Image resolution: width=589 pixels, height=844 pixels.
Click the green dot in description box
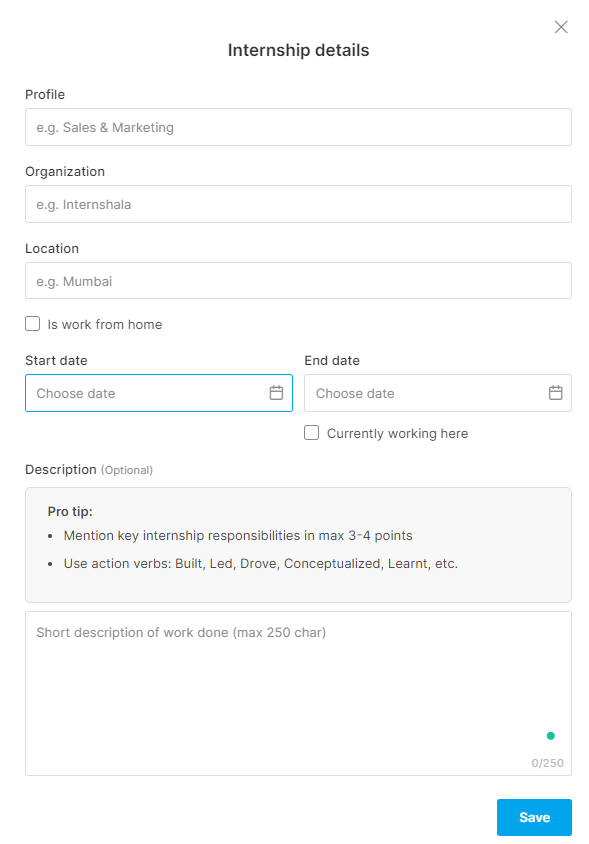[550, 736]
